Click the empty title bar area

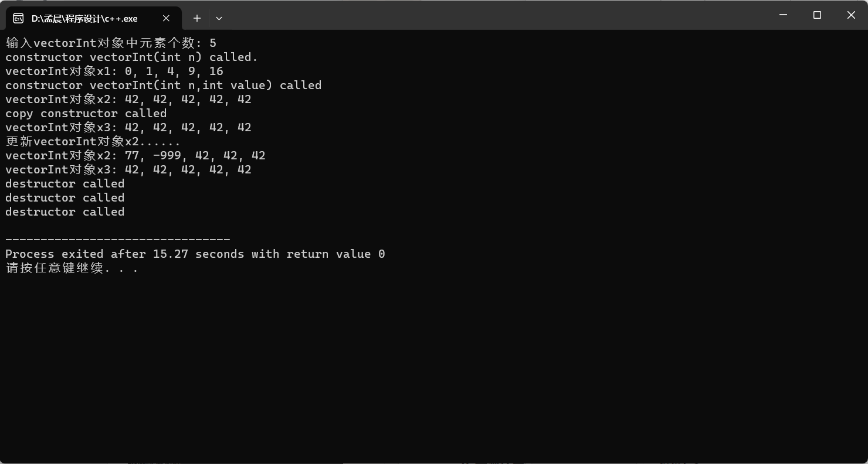click(469, 15)
